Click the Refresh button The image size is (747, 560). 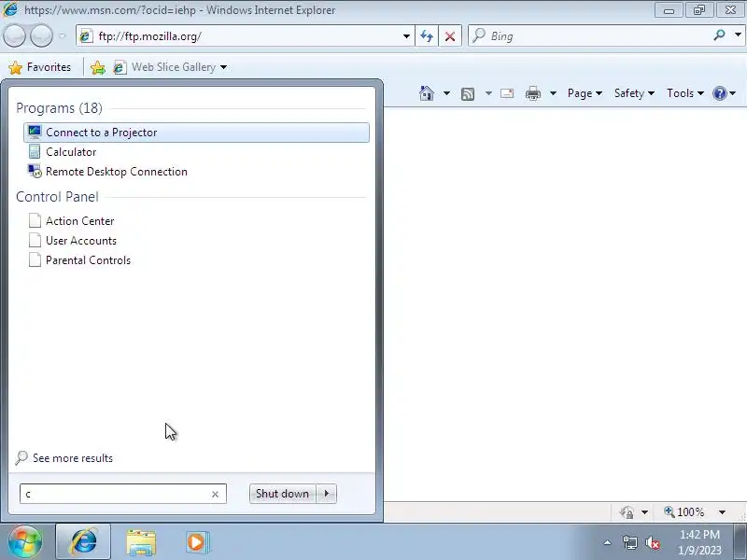point(427,36)
